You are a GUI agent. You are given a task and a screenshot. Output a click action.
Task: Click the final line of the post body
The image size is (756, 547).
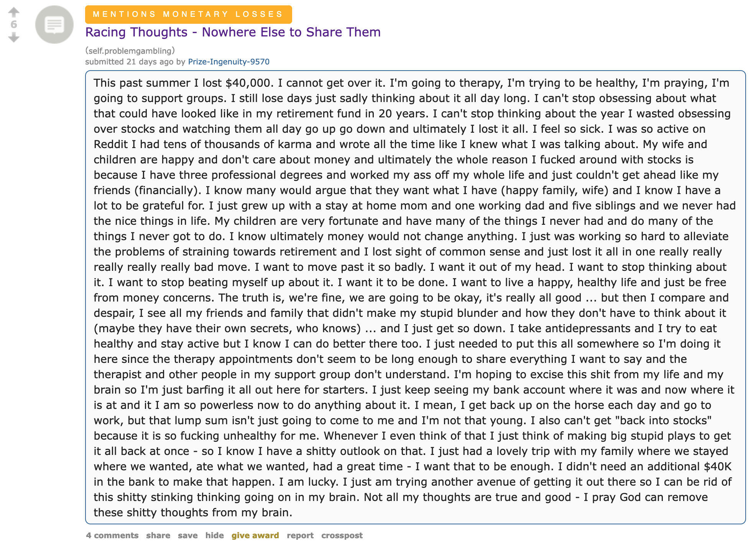click(x=193, y=512)
